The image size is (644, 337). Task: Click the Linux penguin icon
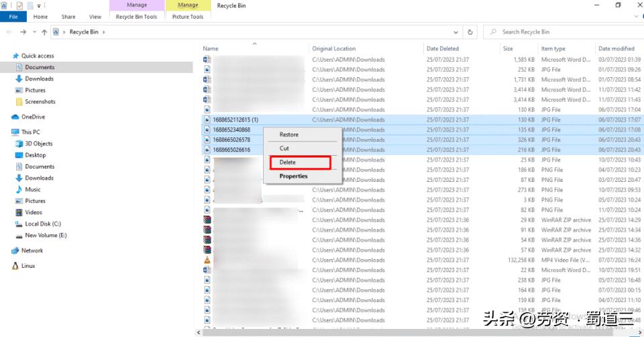pos(15,267)
